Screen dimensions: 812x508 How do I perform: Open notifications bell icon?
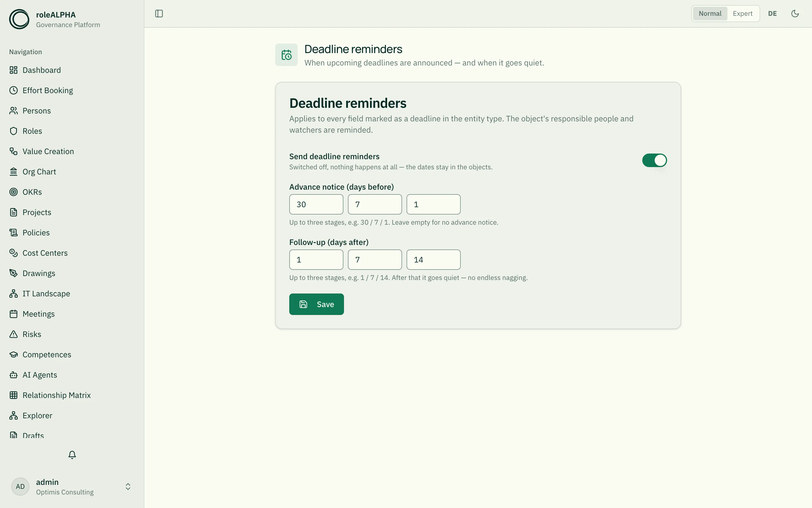(72, 455)
